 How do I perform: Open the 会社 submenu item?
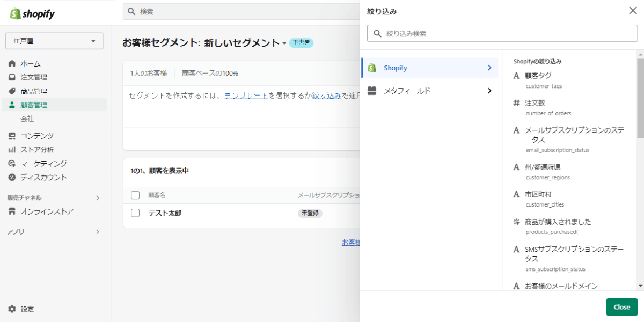coord(27,119)
